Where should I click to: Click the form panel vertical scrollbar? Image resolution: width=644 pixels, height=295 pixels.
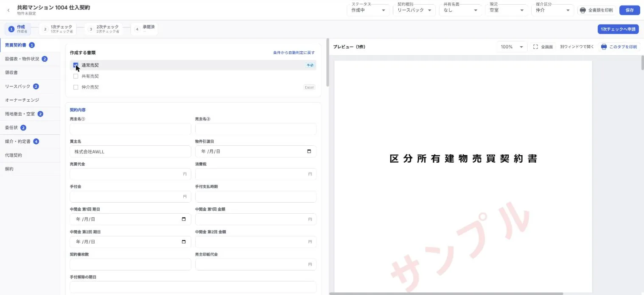tap(327, 63)
